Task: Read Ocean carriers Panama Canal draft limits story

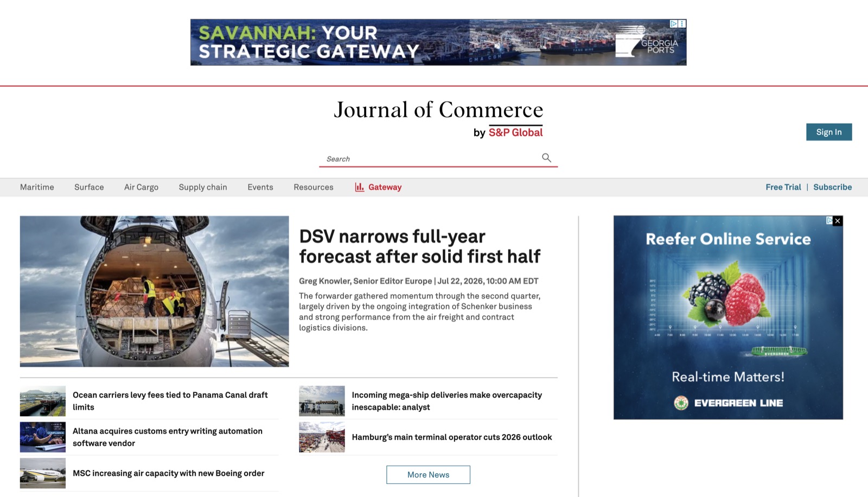Action: (170, 401)
